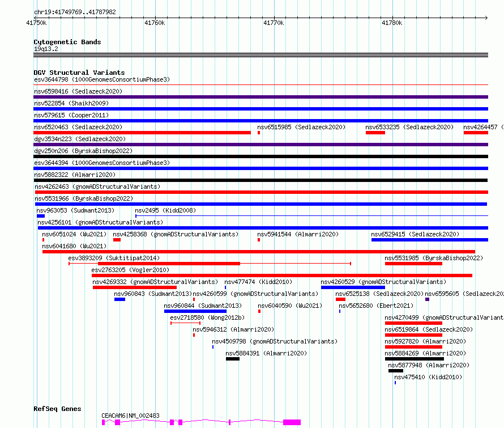Click the black bar under nsv5884391
The height and width of the screenshot is (428, 504).
(233, 359)
